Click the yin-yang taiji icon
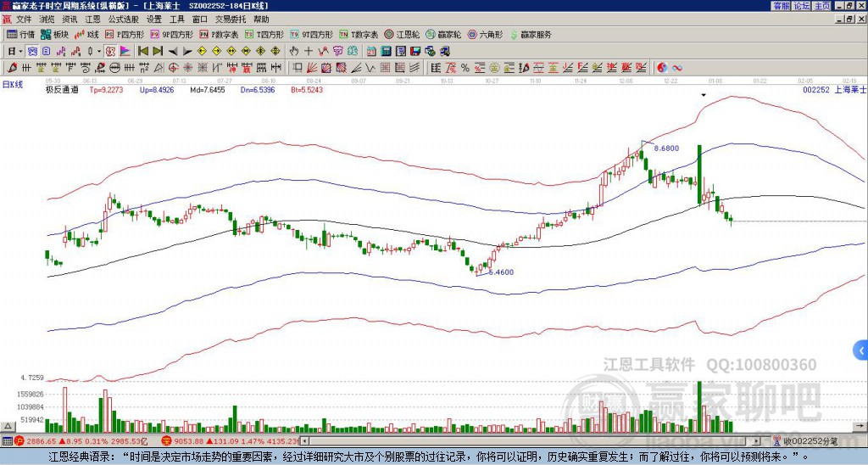The height and width of the screenshot is (465, 868). pyautogui.click(x=662, y=68)
